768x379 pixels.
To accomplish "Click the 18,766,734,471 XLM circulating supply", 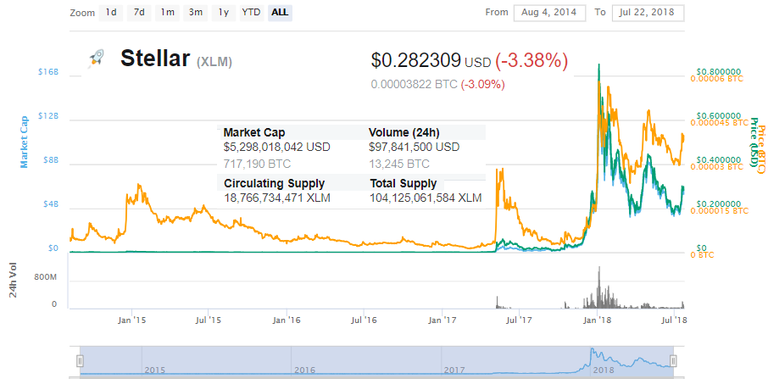I will (277, 198).
